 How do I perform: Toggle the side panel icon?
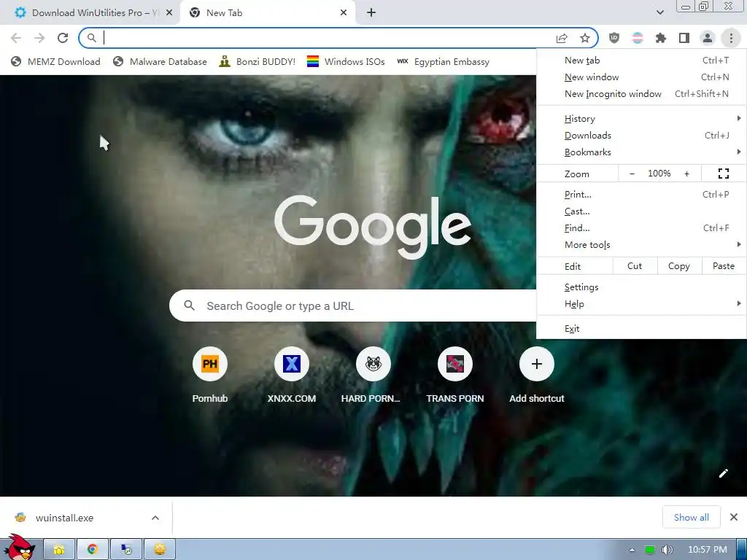tap(684, 38)
